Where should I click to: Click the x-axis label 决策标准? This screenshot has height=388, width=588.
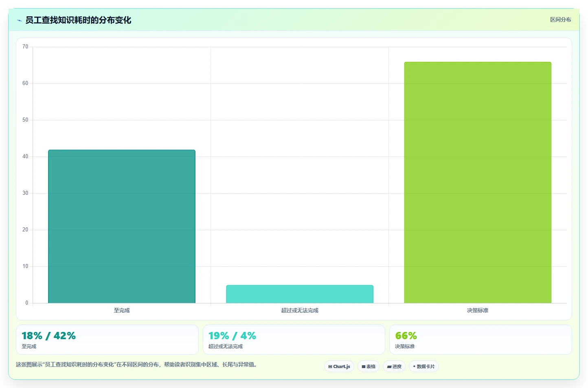478,310
